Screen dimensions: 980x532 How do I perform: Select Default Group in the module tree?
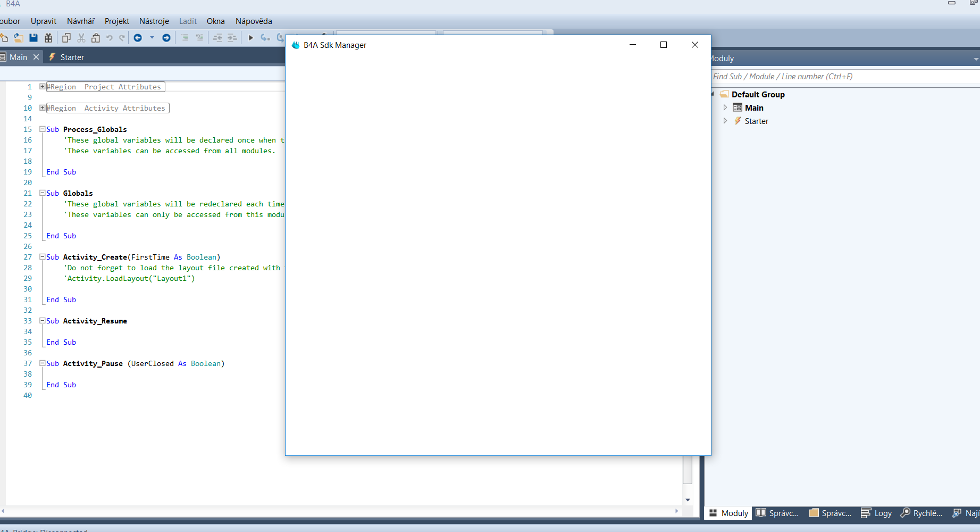758,94
